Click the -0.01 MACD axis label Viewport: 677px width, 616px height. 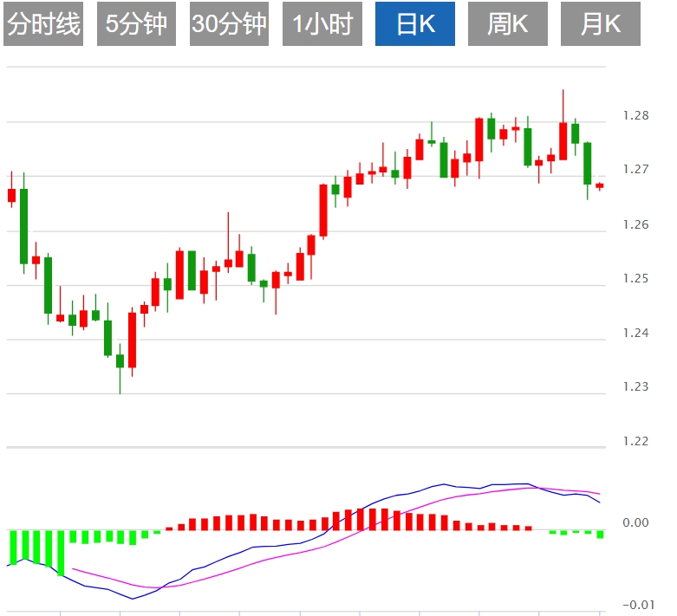point(639,605)
